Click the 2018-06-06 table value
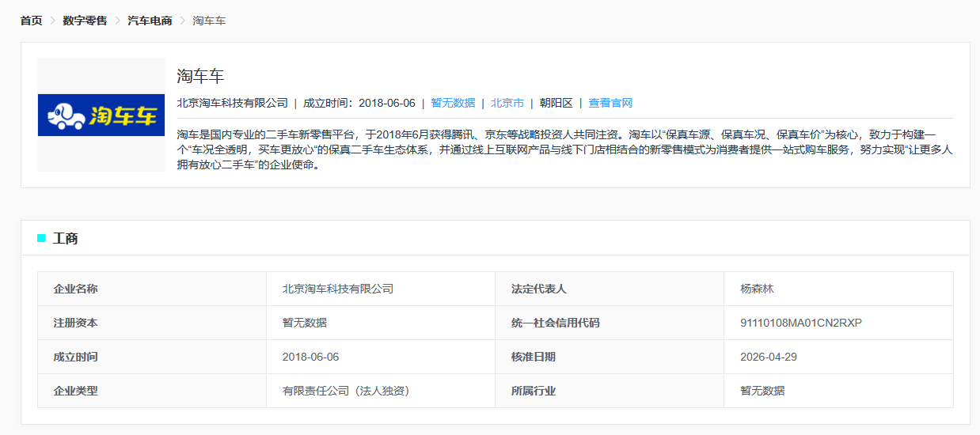 pos(310,357)
